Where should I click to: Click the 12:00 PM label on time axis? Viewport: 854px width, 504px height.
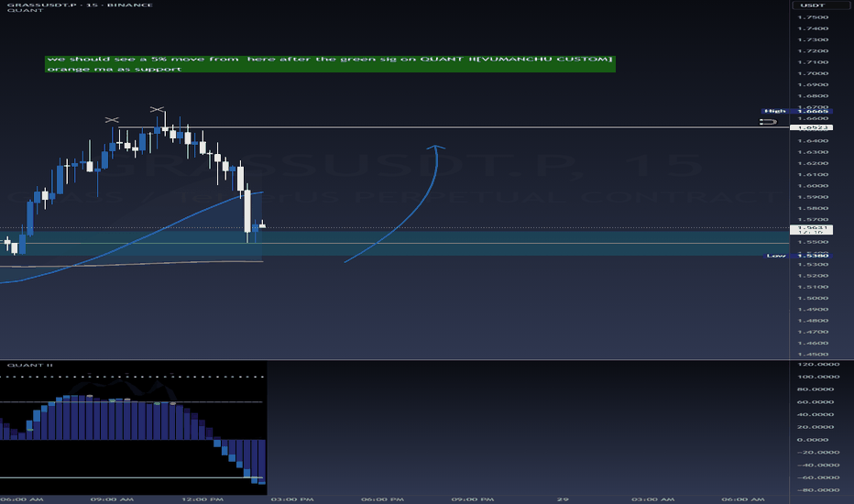point(203,499)
